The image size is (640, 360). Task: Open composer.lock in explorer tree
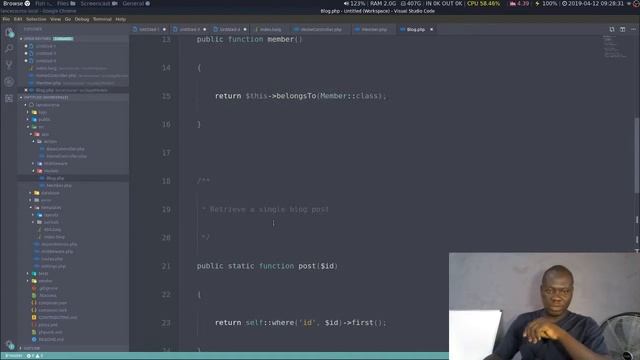53,310
